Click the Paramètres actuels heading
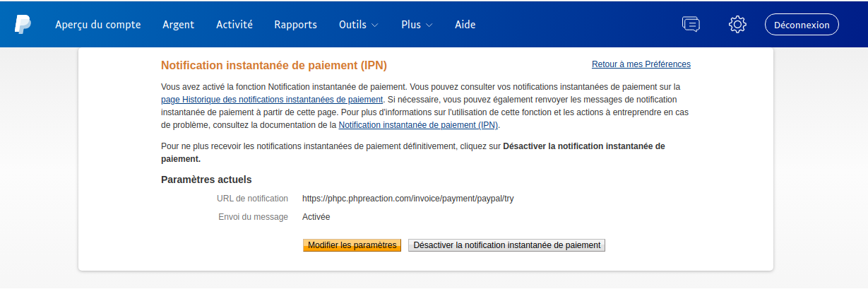Screen dimensions: 868x294 click(206, 180)
